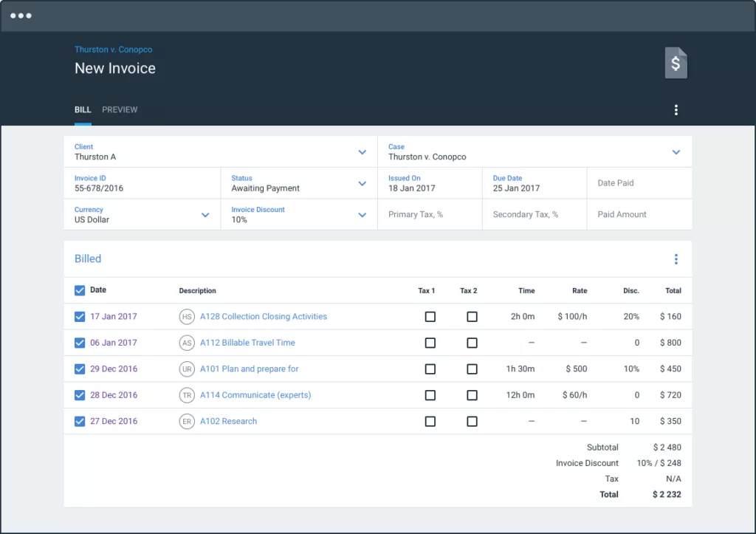Switch to the BILL tab
This screenshot has width=756, height=534.
83,110
